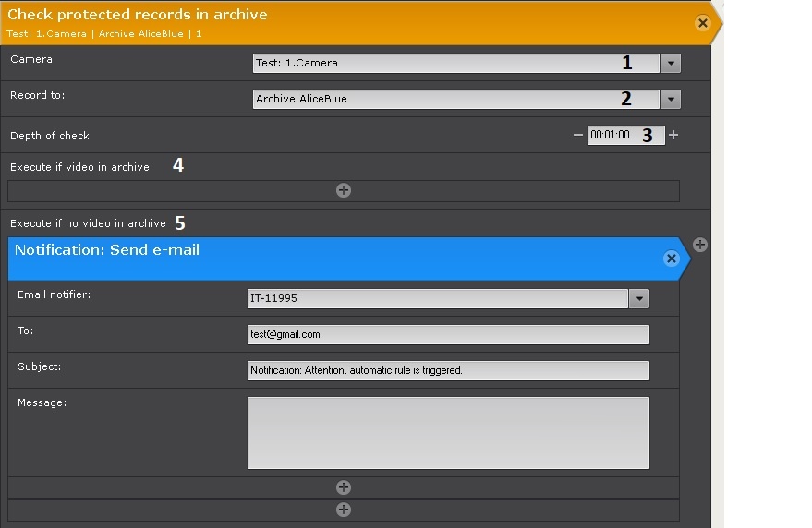The width and height of the screenshot is (812, 528).
Task: Open the Email notifier dropdown arrow
Action: (638, 298)
